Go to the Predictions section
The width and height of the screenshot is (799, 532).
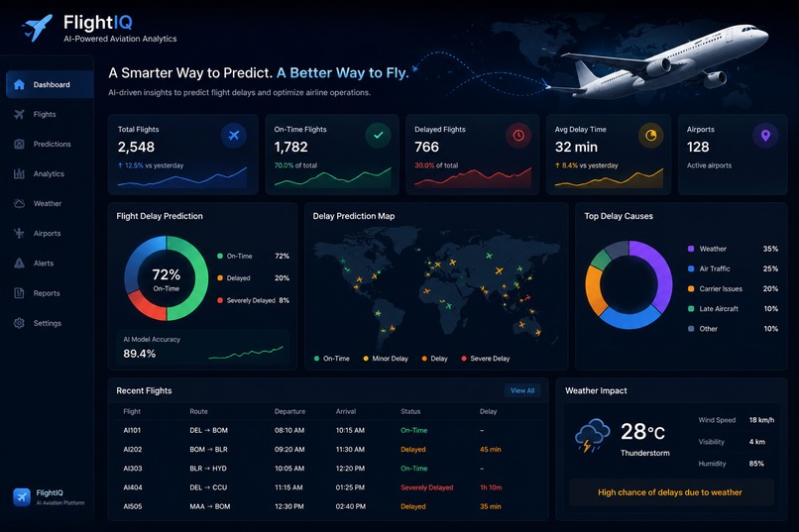pos(50,144)
